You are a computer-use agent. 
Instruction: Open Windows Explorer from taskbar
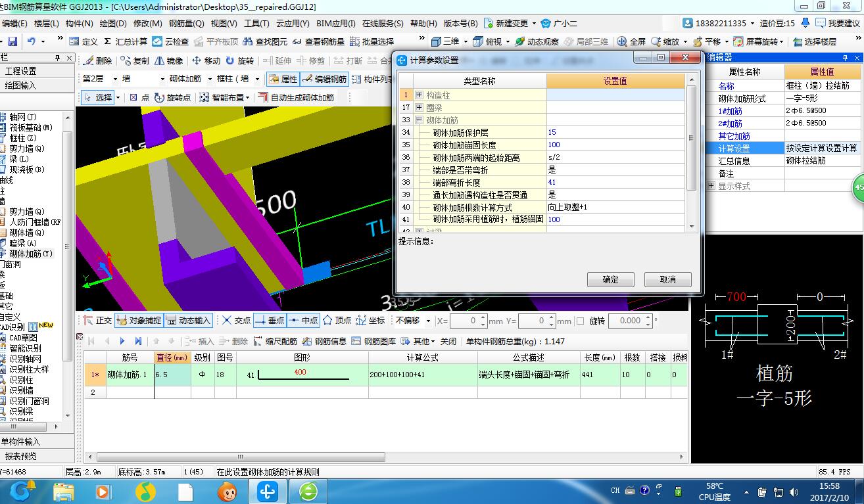click(63, 490)
